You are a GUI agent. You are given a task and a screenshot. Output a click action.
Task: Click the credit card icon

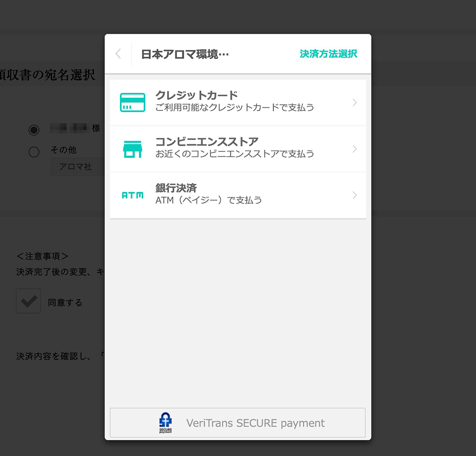[x=132, y=101]
